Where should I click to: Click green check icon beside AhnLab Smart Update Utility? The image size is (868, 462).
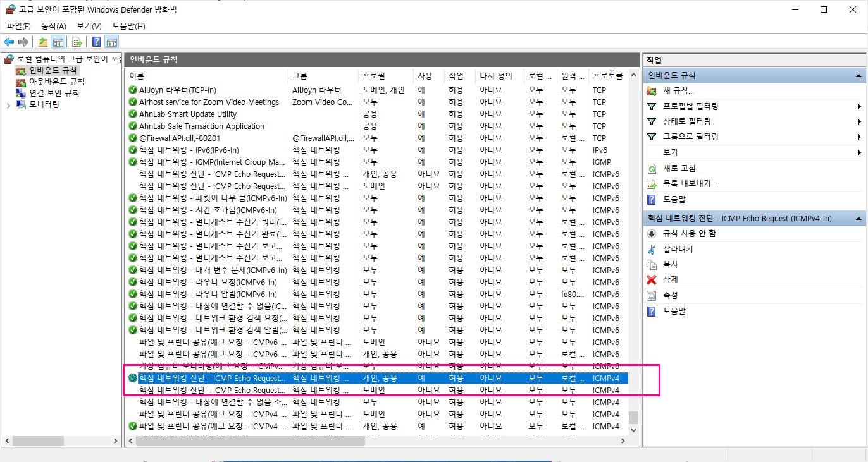[132, 114]
